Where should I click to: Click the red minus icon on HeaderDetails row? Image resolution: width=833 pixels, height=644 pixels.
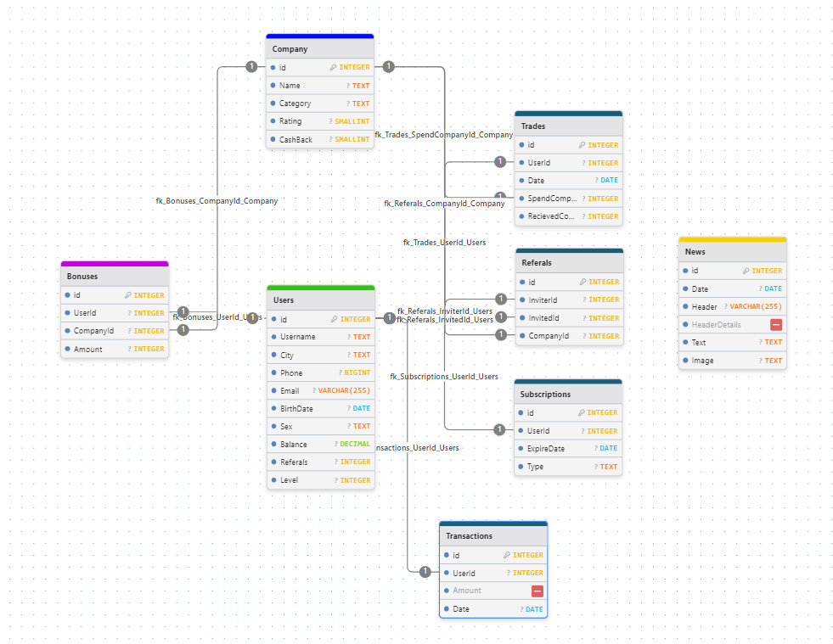pyautogui.click(x=776, y=325)
